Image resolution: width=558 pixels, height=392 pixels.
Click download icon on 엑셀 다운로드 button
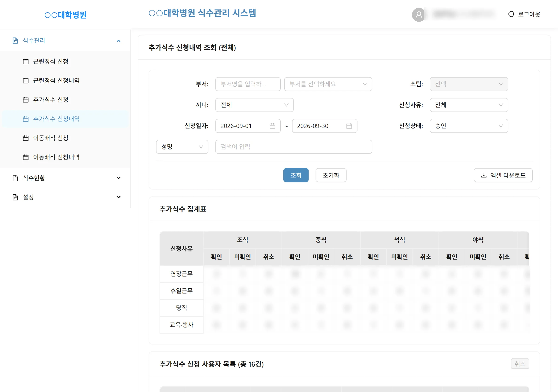[x=484, y=175]
